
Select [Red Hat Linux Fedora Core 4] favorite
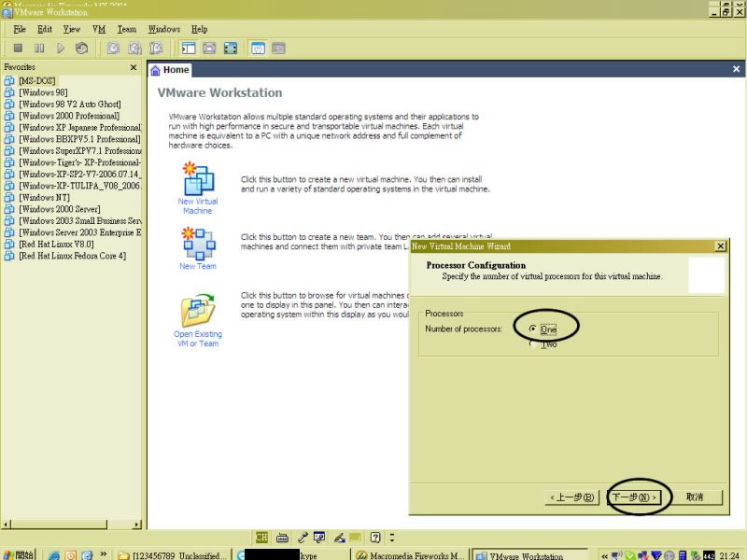[x=73, y=256]
